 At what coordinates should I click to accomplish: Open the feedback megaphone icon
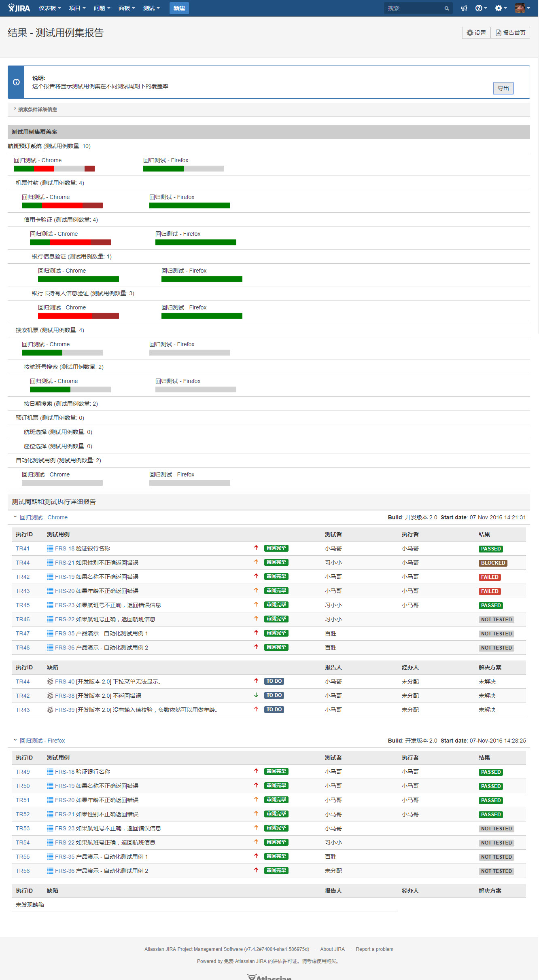pyautogui.click(x=464, y=8)
